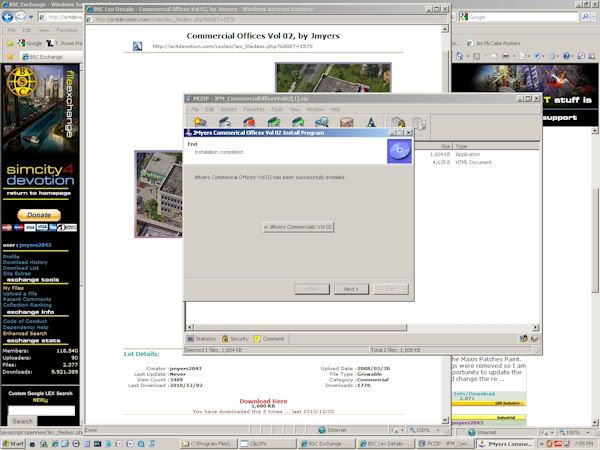Click Google search magnifier icon

coord(585,17)
